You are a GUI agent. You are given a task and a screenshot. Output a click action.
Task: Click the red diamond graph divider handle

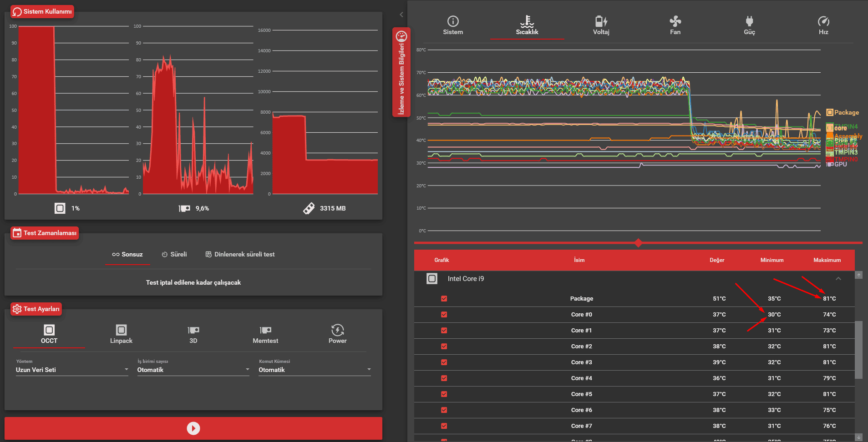click(638, 243)
